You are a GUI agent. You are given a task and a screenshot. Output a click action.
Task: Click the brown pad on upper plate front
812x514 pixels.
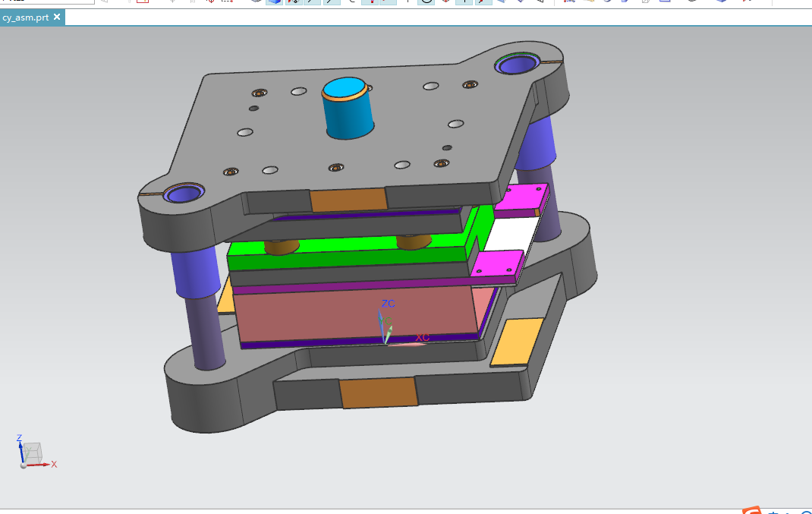click(x=348, y=200)
